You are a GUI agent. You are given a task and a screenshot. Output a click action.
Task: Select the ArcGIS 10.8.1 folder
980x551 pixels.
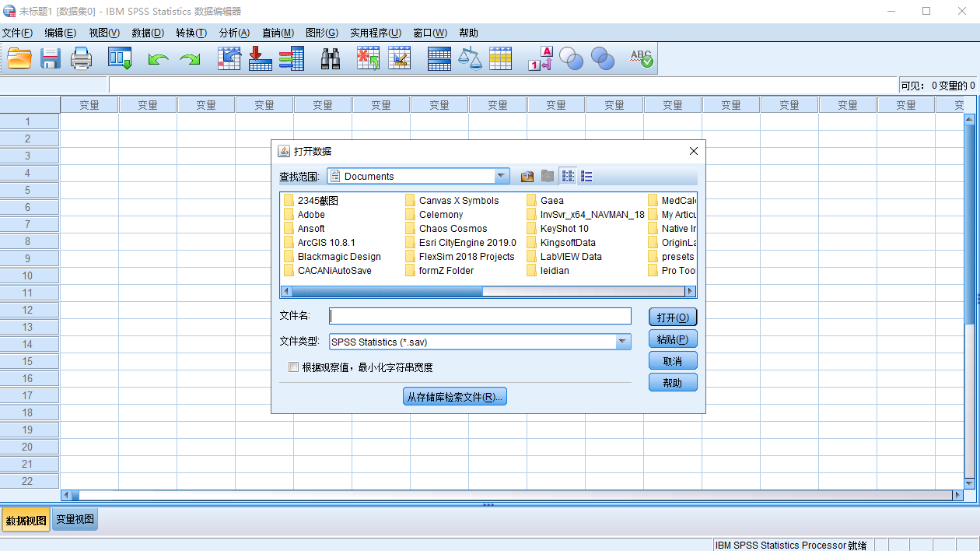pyautogui.click(x=320, y=243)
